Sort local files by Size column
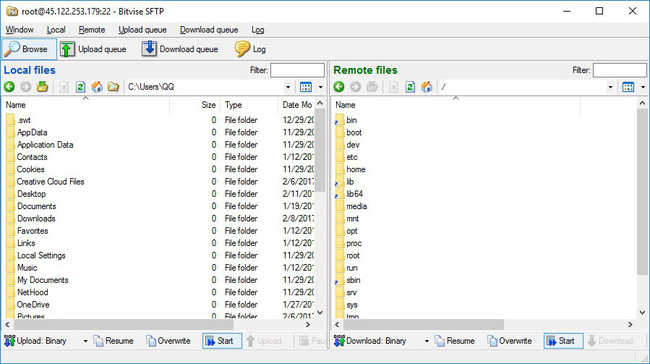The image size is (650, 364). coord(195,105)
